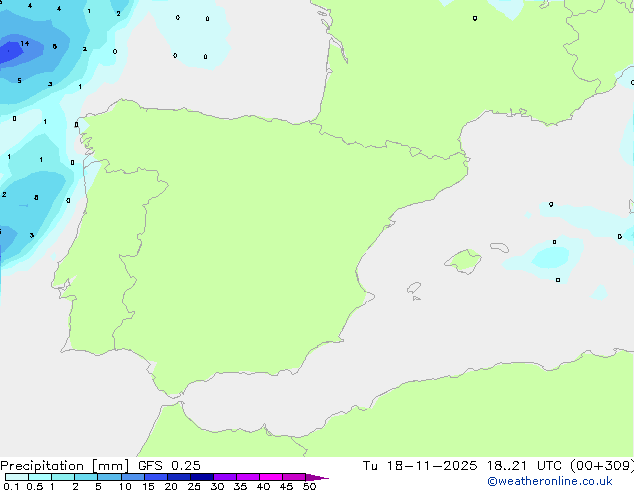Click the '0.5' legend scale label
The height and width of the screenshot is (490, 634).
(34, 486)
